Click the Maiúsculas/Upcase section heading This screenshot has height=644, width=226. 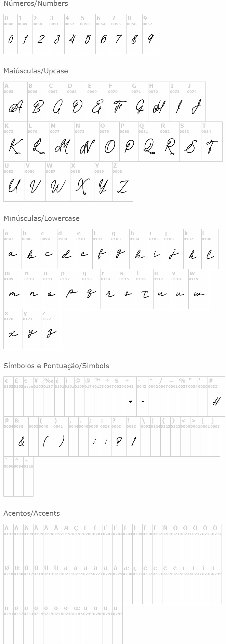36,71
